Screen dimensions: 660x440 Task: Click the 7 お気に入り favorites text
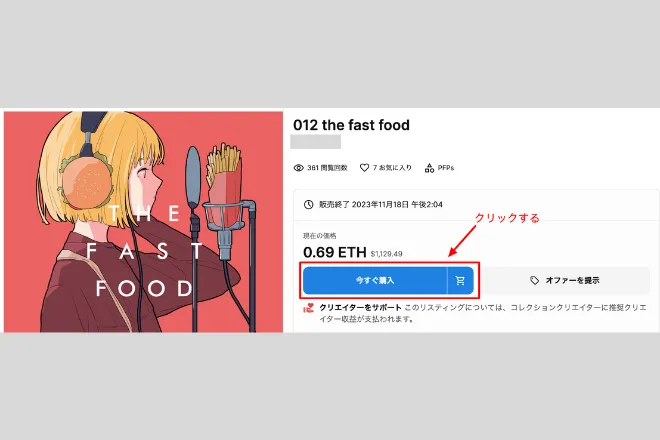tap(392, 168)
